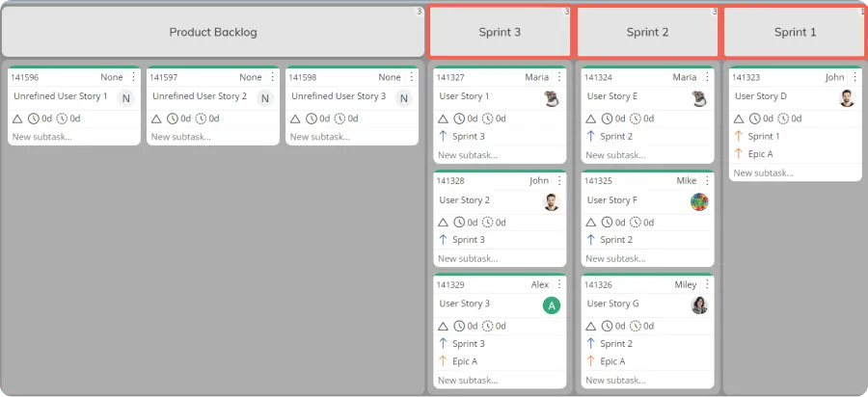The image size is (868, 397).
Task: Open the Epic A link on User Story 3
Action: coord(465,361)
